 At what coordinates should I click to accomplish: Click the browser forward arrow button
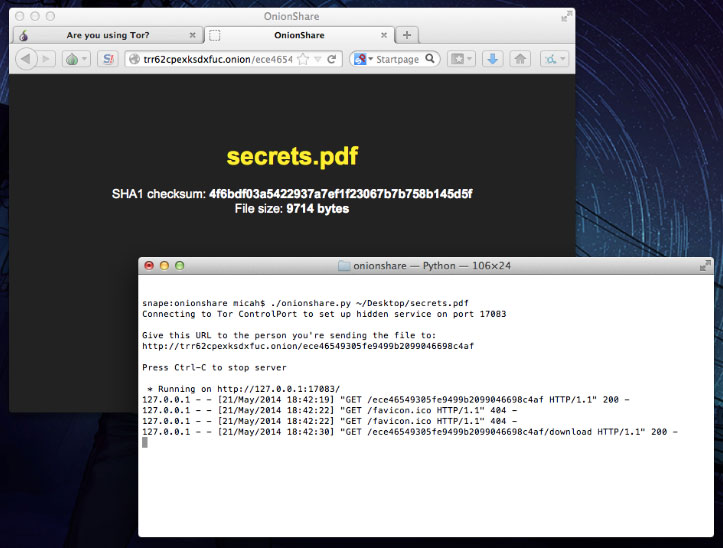click(47, 59)
